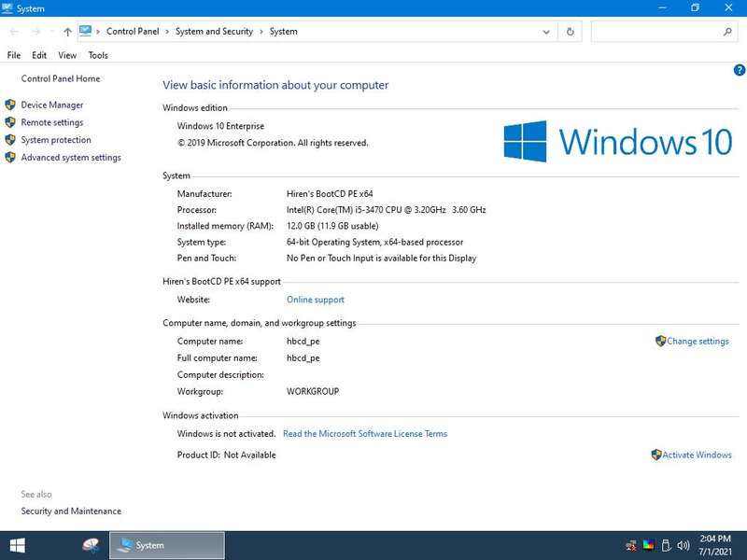Click Windows is not activated text
747x560 pixels.
227,434
